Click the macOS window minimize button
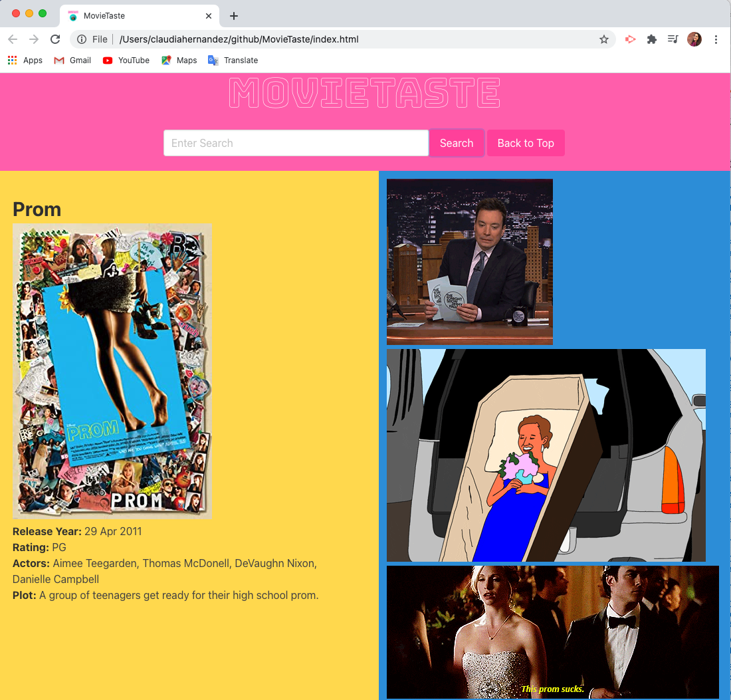Viewport: 731px width, 700px height. tap(29, 13)
